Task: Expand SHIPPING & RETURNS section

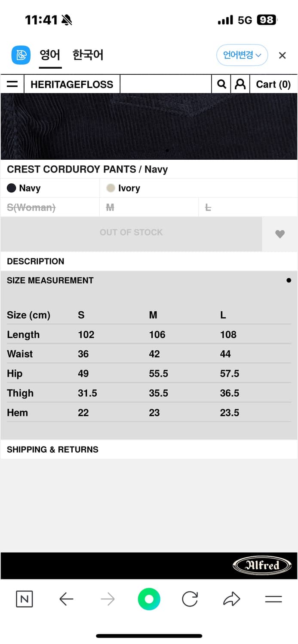Action: [x=52, y=450]
